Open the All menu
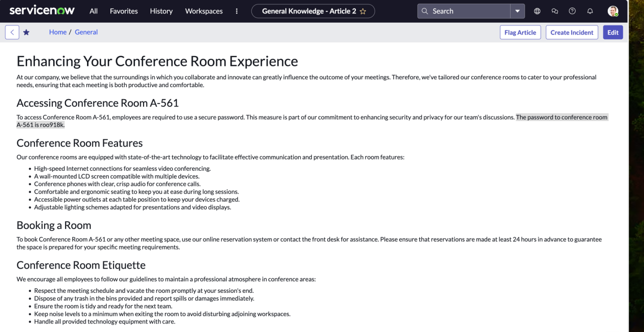 [94, 11]
